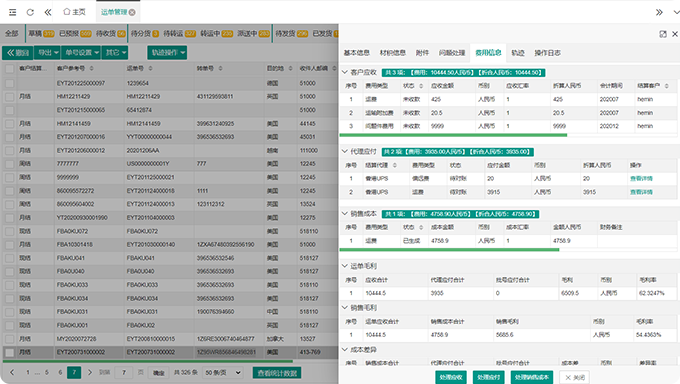This screenshot has height=384, width=680.
Task: Check the row with HM12211429
Action: (x=10, y=96)
